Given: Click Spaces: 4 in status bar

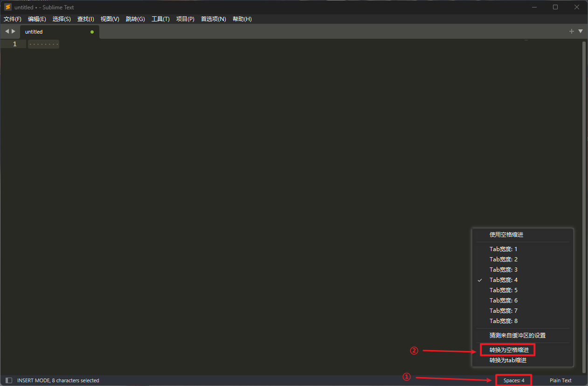Looking at the screenshot, I should click(x=514, y=380).
